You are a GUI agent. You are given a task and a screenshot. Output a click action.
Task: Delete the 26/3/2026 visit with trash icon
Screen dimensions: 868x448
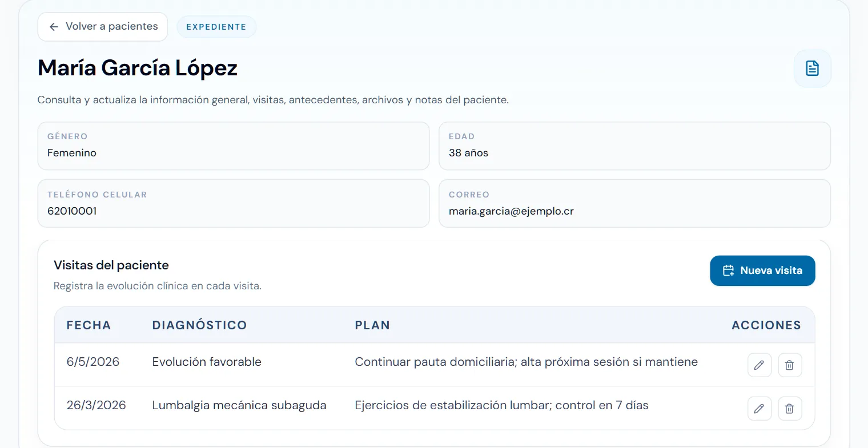[789, 409]
